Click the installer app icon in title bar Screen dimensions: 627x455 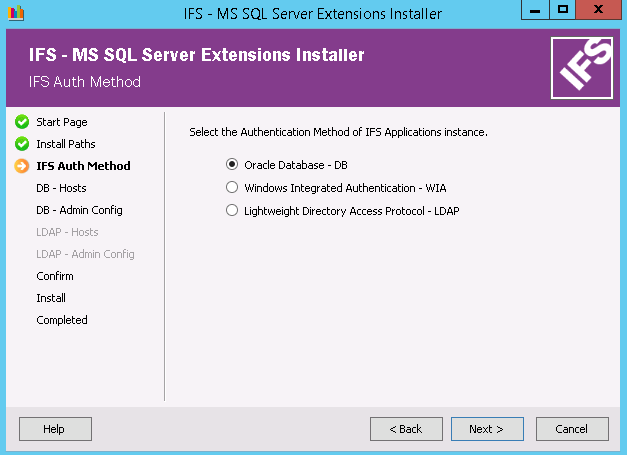15,12
